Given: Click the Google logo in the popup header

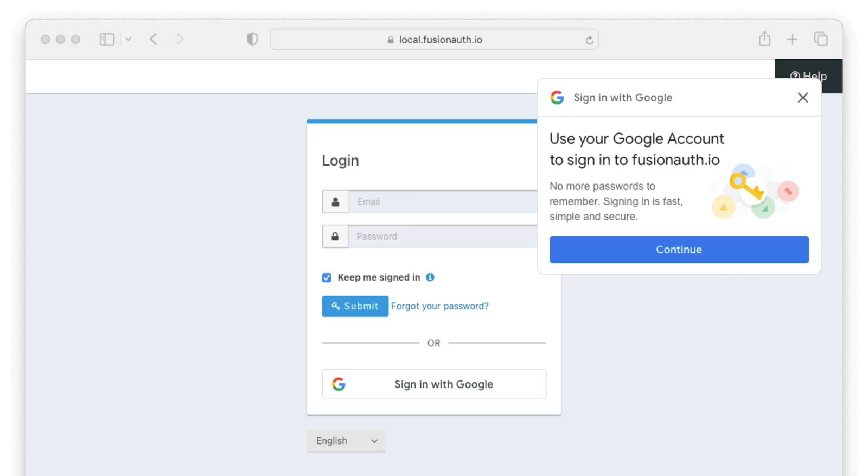Looking at the screenshot, I should pyautogui.click(x=557, y=98).
